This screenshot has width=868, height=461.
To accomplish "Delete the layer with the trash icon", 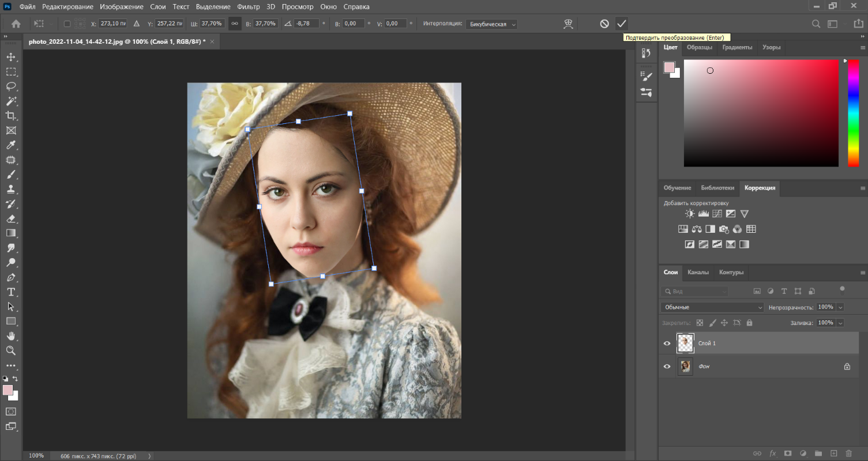I will tap(848, 454).
